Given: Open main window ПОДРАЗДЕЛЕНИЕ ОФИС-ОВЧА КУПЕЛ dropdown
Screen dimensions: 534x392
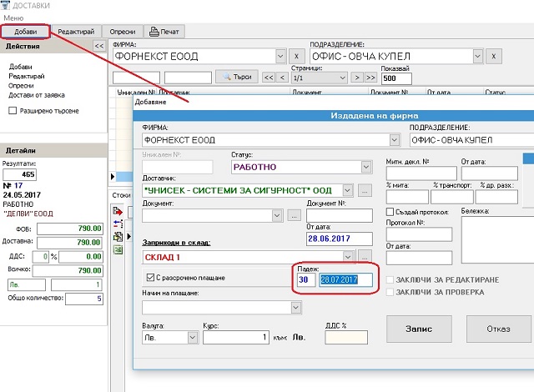Looking at the screenshot, I should 477,56.
